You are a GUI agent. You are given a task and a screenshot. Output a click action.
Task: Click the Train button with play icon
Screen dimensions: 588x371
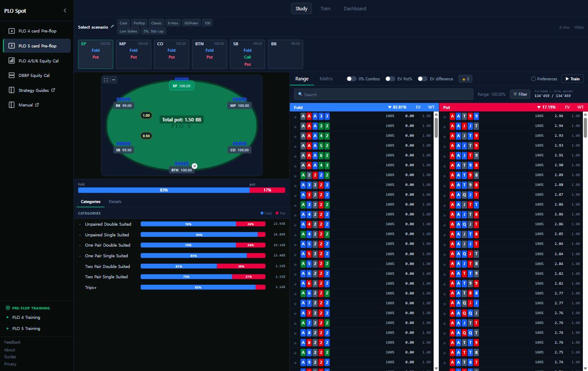[x=572, y=79]
